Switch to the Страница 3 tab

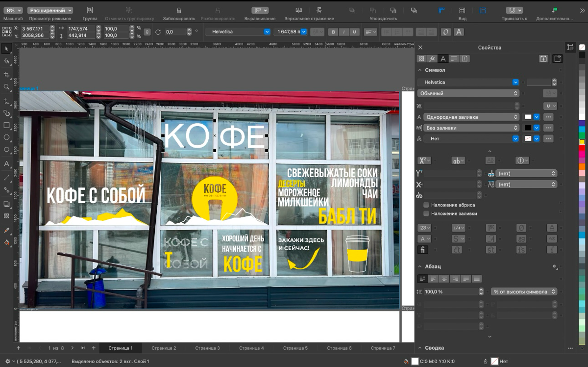(208, 348)
